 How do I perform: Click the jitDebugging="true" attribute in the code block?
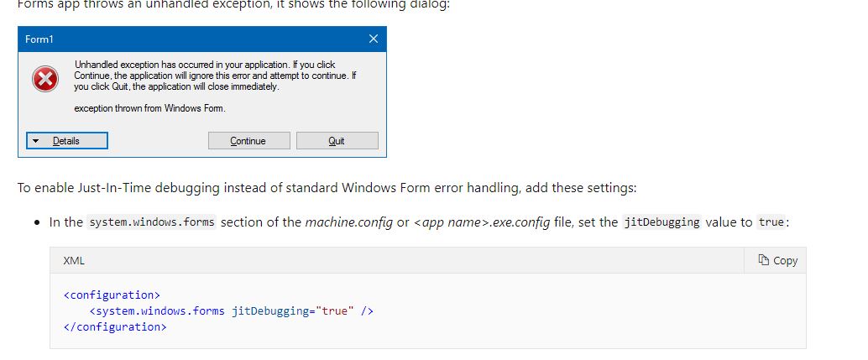click(293, 310)
